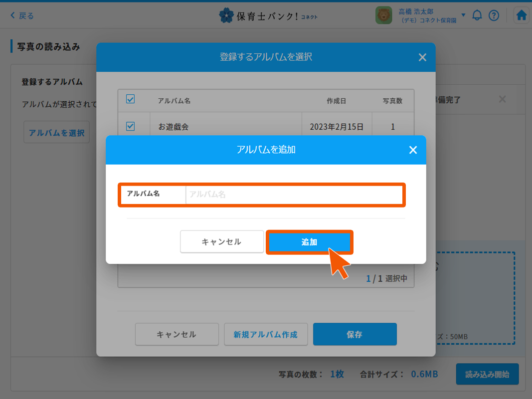
Task: Cancel the add album dialog
Action: 222,242
